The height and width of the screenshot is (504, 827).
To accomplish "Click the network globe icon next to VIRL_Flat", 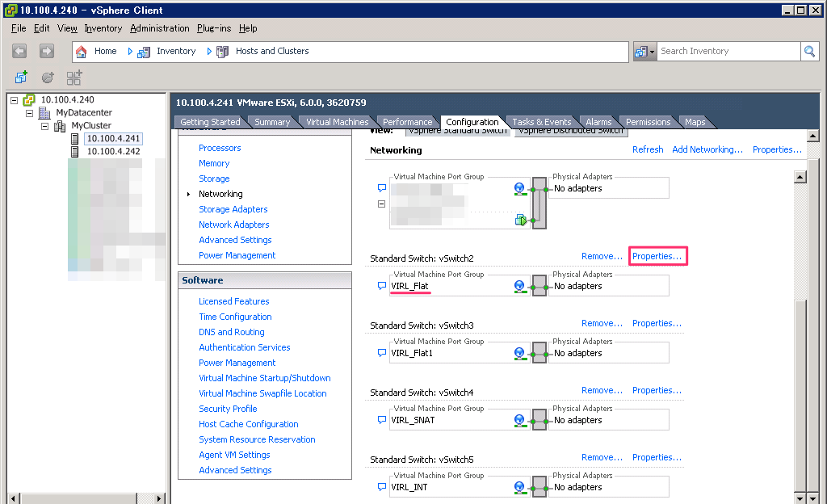I will coord(519,286).
